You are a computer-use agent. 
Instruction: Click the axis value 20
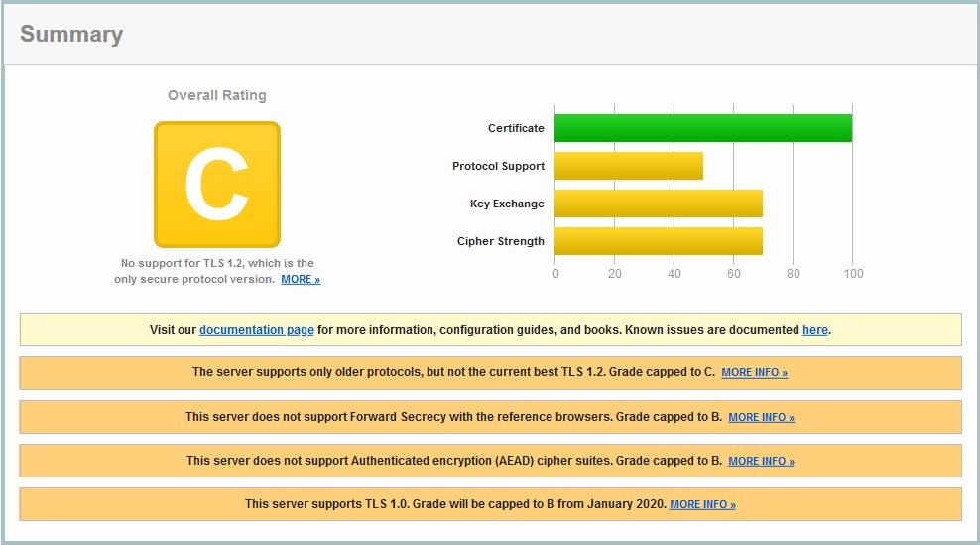coord(614,273)
